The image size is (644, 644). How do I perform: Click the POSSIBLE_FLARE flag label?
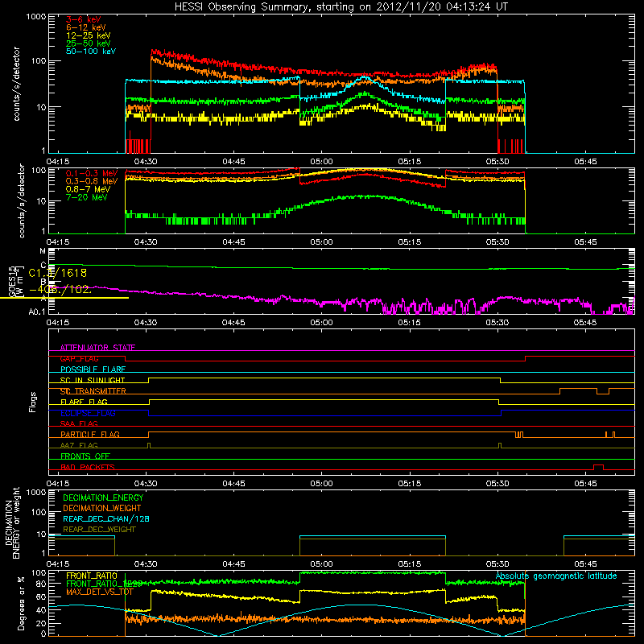pos(93,369)
